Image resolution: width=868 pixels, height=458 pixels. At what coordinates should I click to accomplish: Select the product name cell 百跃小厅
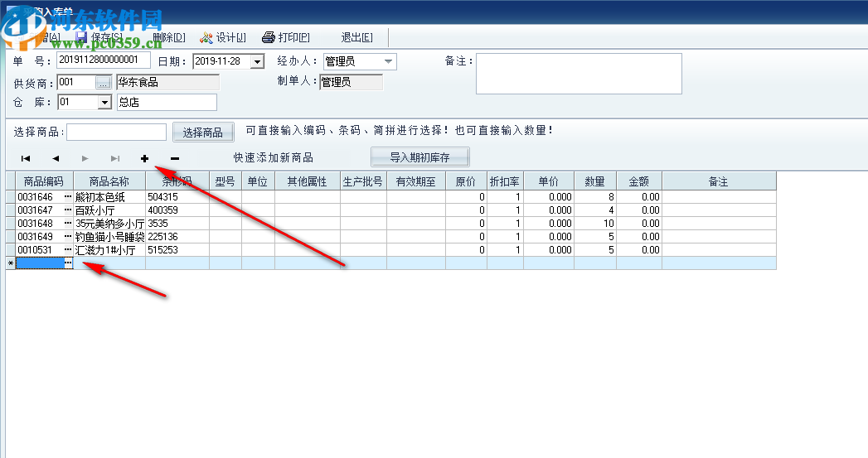coord(109,210)
